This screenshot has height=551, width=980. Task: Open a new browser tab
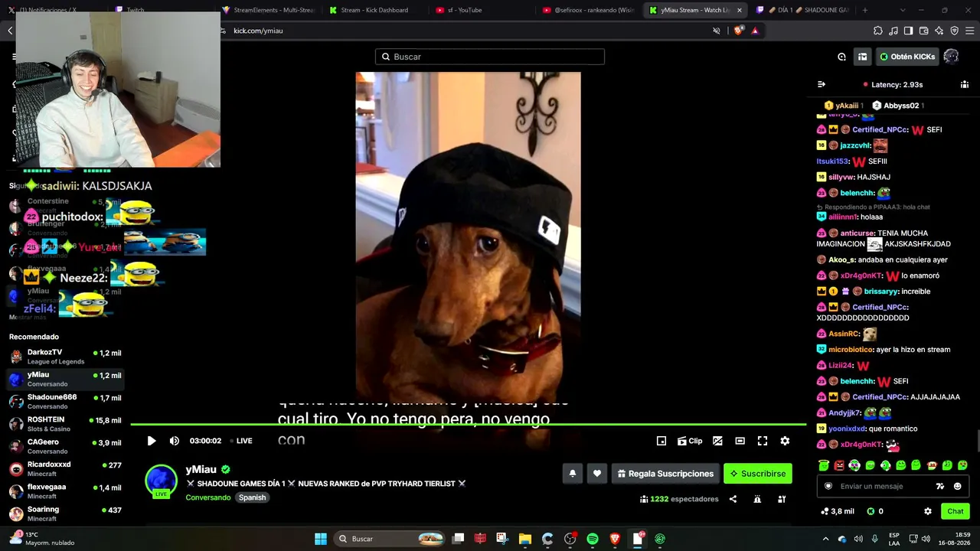(865, 10)
